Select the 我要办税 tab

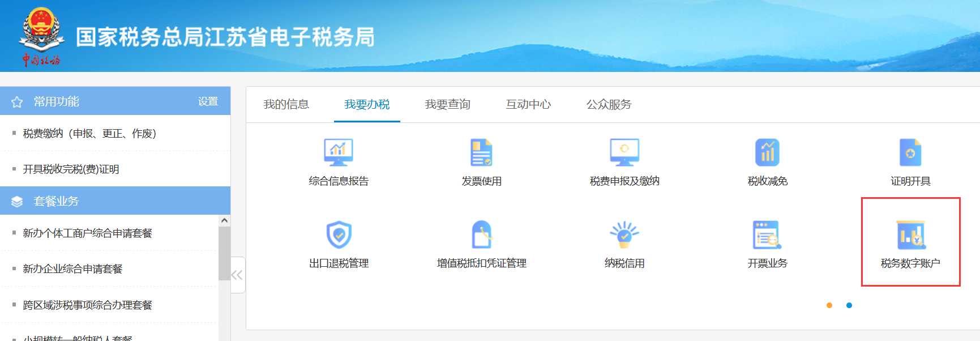367,104
